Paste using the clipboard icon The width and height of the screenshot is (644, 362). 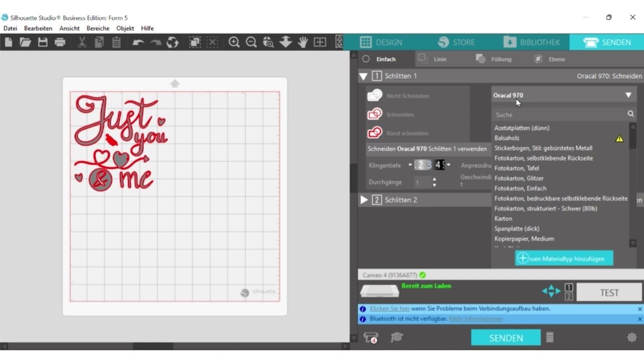point(116,42)
